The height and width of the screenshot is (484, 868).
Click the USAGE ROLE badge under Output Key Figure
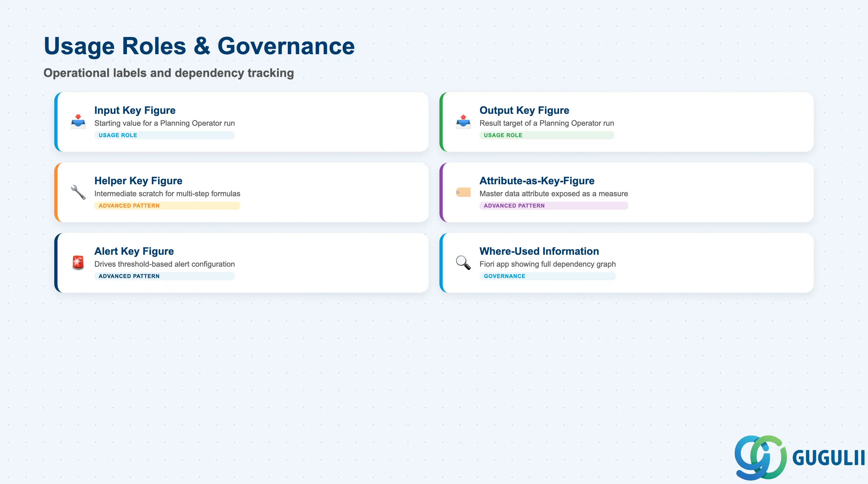tap(547, 135)
